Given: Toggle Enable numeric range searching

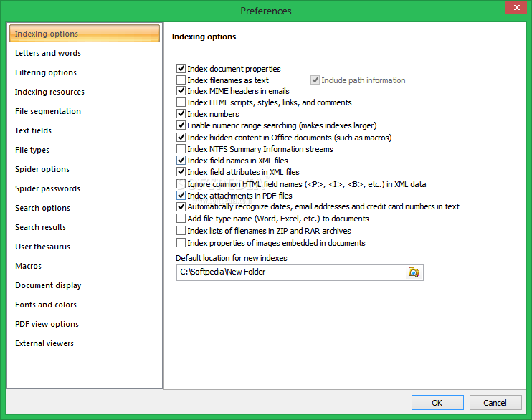Looking at the screenshot, I should click(181, 125).
